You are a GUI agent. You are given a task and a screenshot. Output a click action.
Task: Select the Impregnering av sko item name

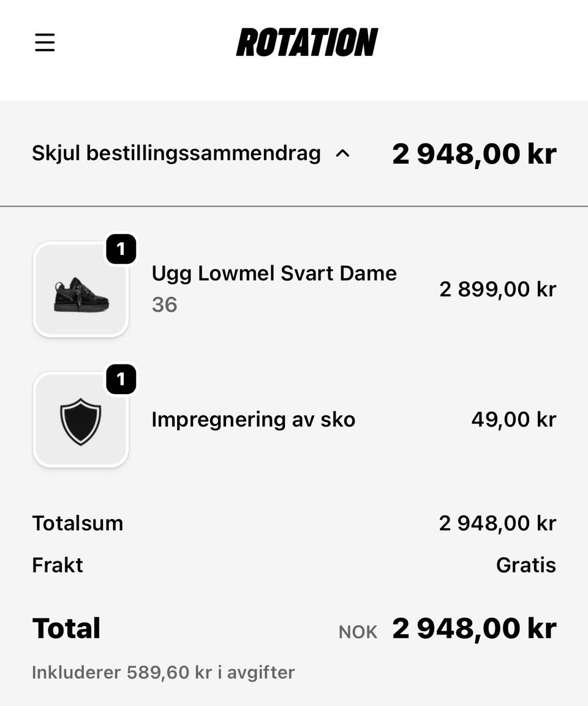[x=253, y=420]
